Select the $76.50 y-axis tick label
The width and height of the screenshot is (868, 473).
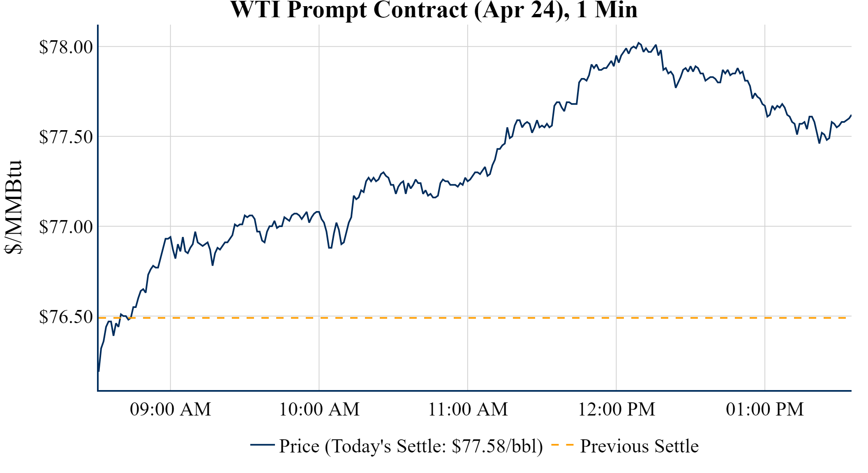[x=66, y=317]
